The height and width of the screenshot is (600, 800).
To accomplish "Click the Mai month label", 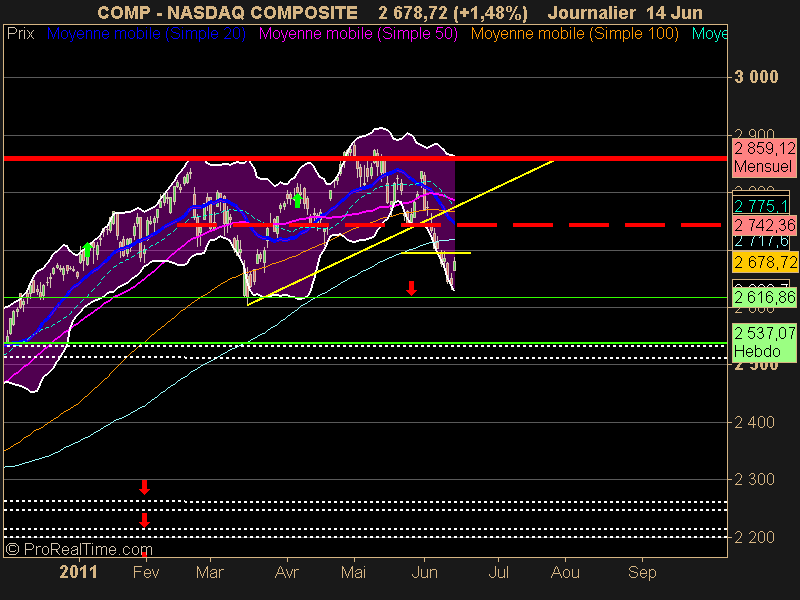I will [x=353, y=572].
